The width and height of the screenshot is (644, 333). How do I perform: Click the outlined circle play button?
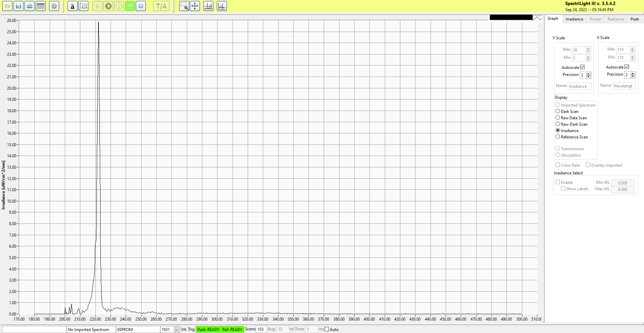[x=119, y=6]
